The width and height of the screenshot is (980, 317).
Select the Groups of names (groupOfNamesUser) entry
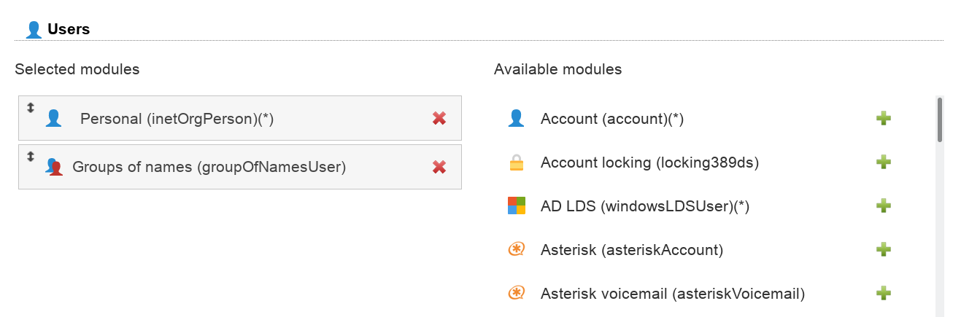209,167
